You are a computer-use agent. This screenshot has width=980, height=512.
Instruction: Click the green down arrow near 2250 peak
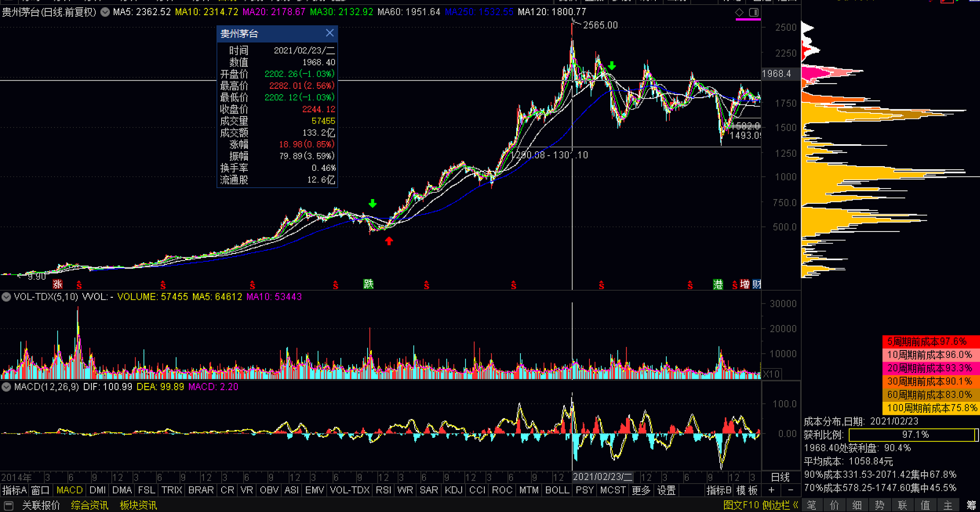611,65
